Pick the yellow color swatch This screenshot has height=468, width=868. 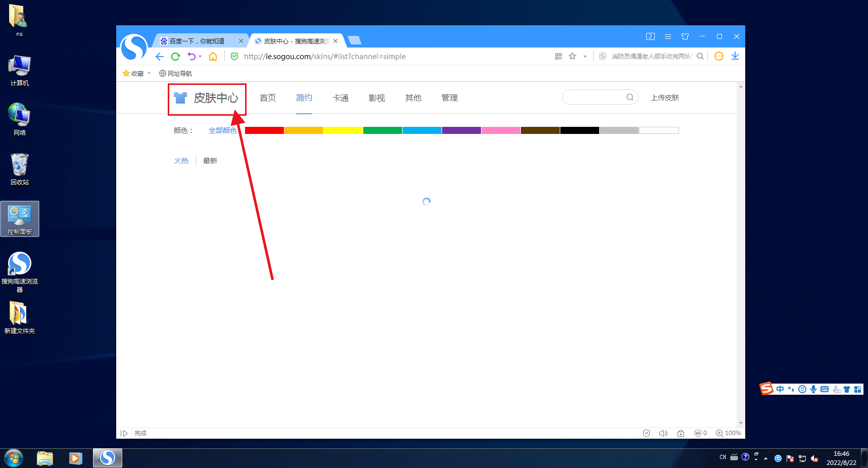(343, 130)
